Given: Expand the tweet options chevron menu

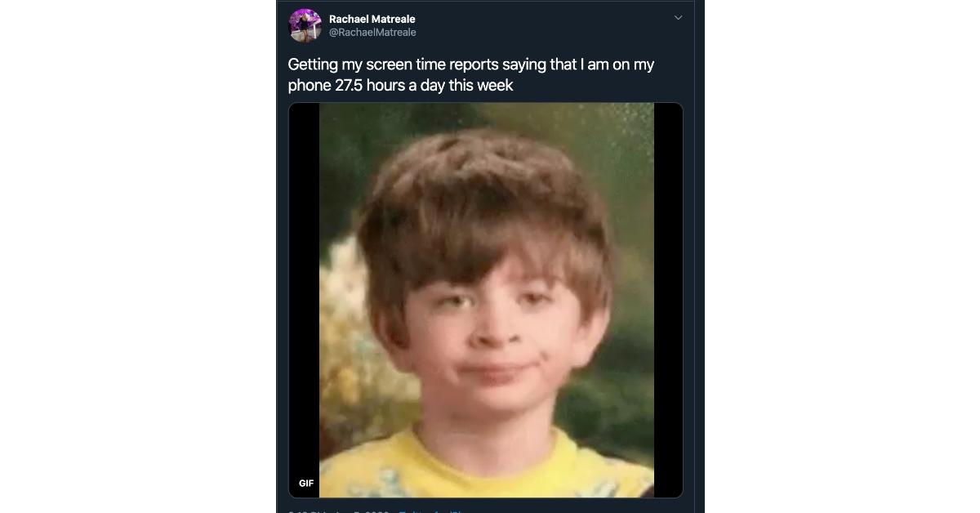Looking at the screenshot, I should tap(678, 17).
